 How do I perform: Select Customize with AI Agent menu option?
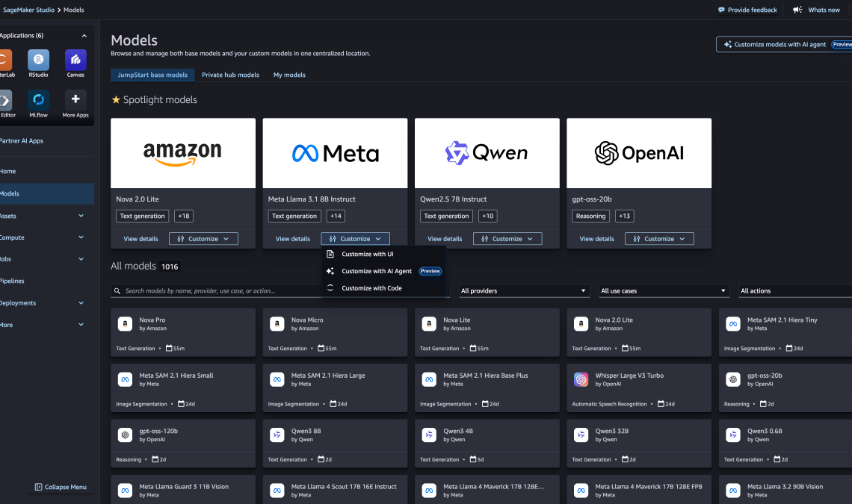pos(377,271)
